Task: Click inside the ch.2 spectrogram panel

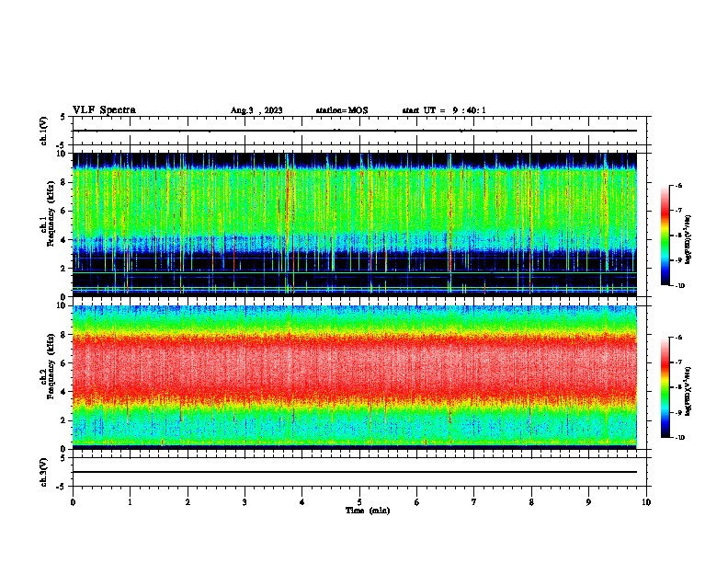Action: click(x=355, y=377)
